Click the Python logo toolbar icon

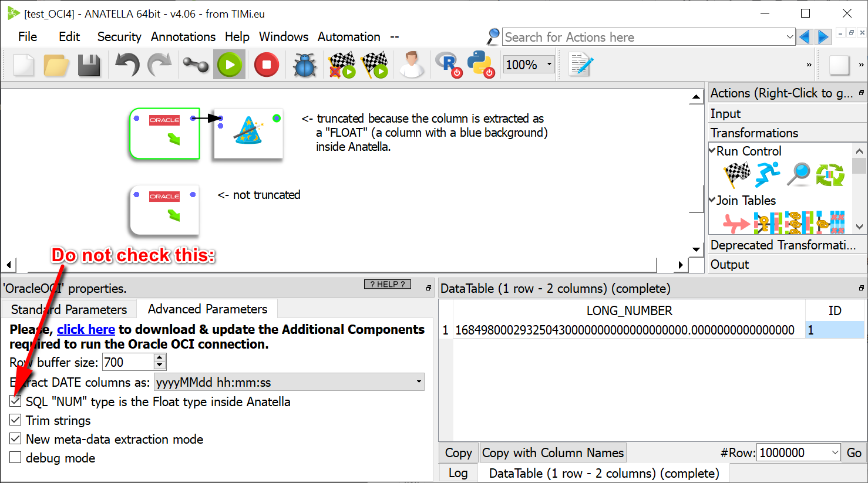point(480,64)
